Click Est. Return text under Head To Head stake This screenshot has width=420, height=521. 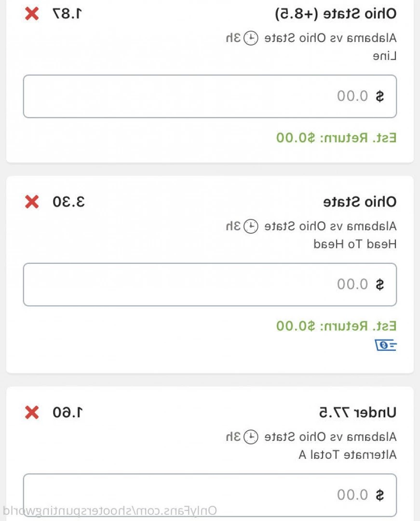[336, 326]
